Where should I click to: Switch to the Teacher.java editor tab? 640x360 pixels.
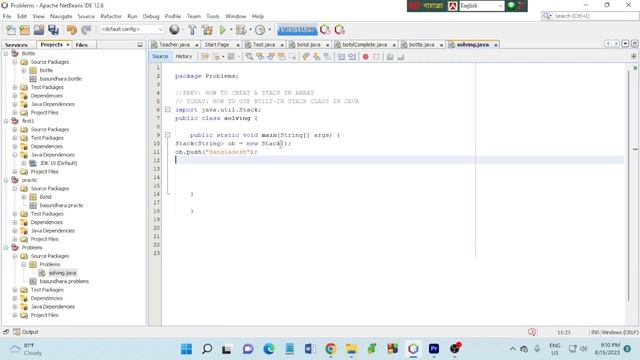174,44
